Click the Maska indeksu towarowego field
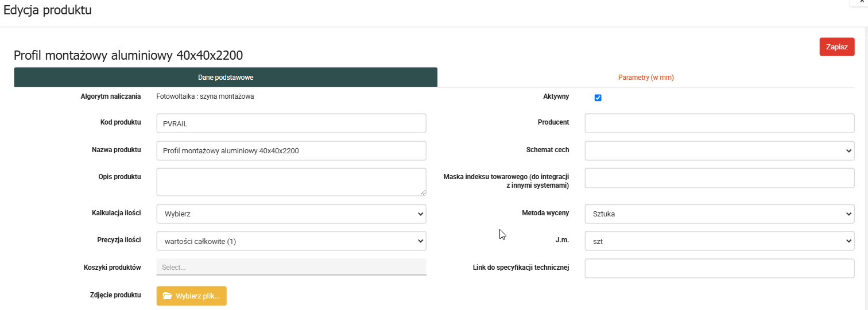The height and width of the screenshot is (310, 868). pyautogui.click(x=719, y=178)
